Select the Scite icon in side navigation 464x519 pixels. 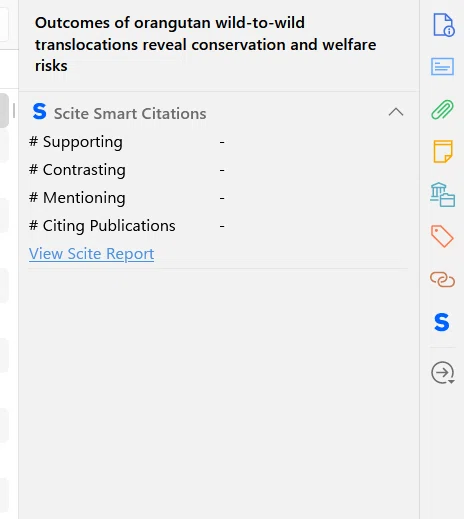pyautogui.click(x=442, y=322)
